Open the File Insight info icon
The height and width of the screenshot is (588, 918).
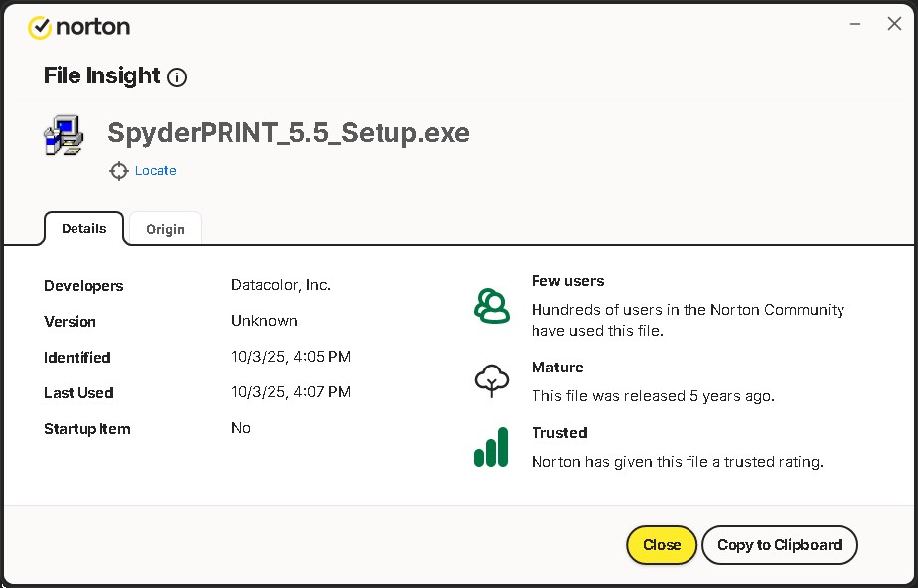tap(177, 77)
